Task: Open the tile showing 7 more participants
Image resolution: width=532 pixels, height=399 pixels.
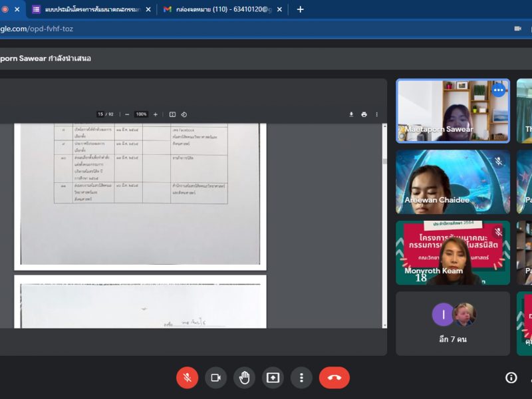Action: tap(453, 323)
